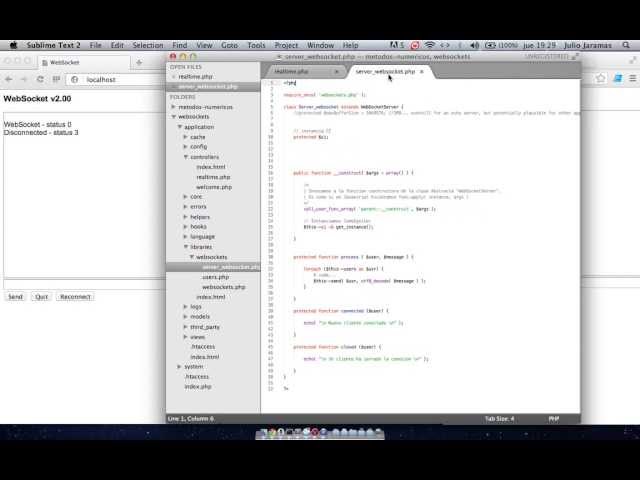The image size is (640, 480).
Task: Open websockets.php in the sidebar
Action: tap(224, 287)
